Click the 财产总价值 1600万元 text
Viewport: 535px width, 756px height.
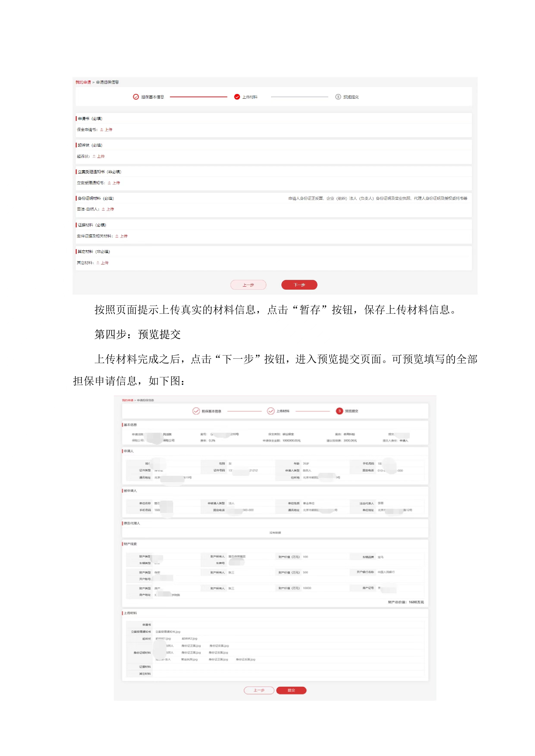[x=406, y=602]
